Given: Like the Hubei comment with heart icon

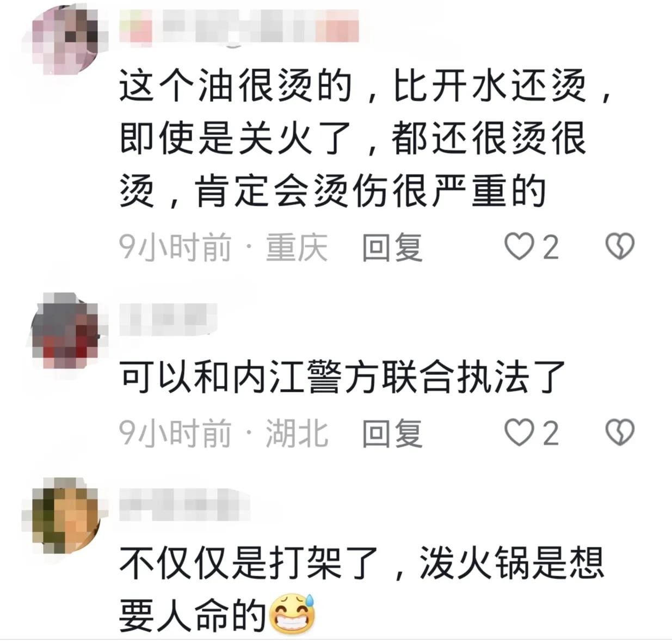Looking at the screenshot, I should 519,433.
